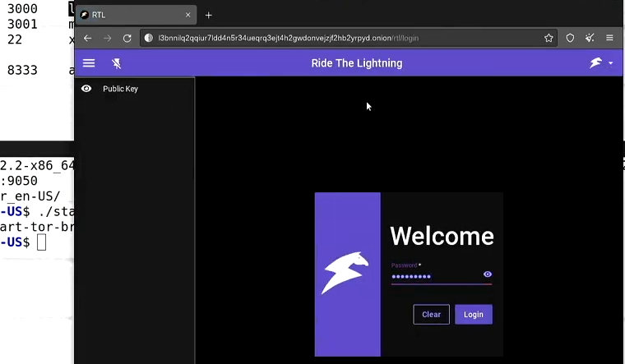Viewport: 625px width, 364px height.
Task: Bookmark this page with the star icon
Action: coord(549,38)
